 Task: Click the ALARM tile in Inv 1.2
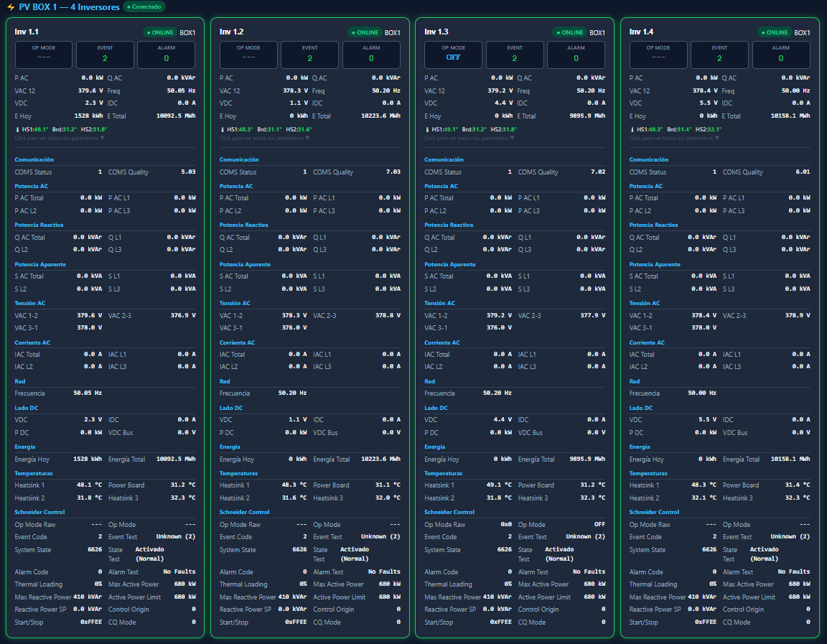(371, 55)
